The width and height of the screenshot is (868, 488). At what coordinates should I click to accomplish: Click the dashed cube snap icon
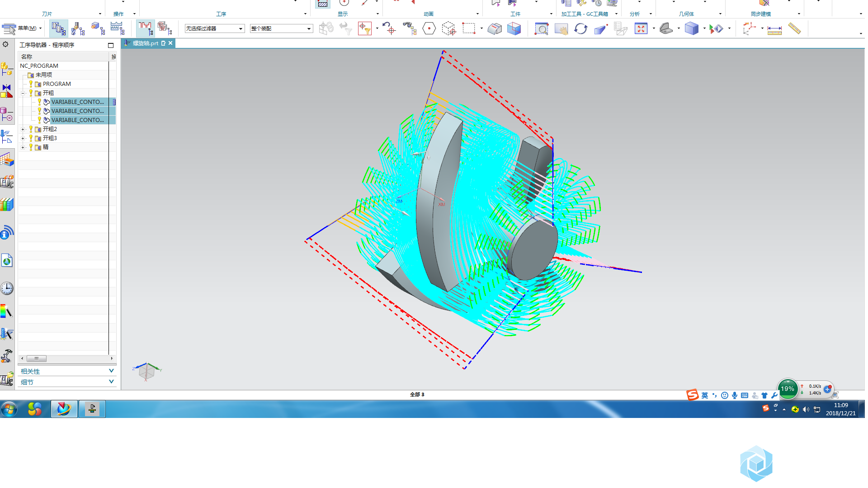(x=449, y=29)
